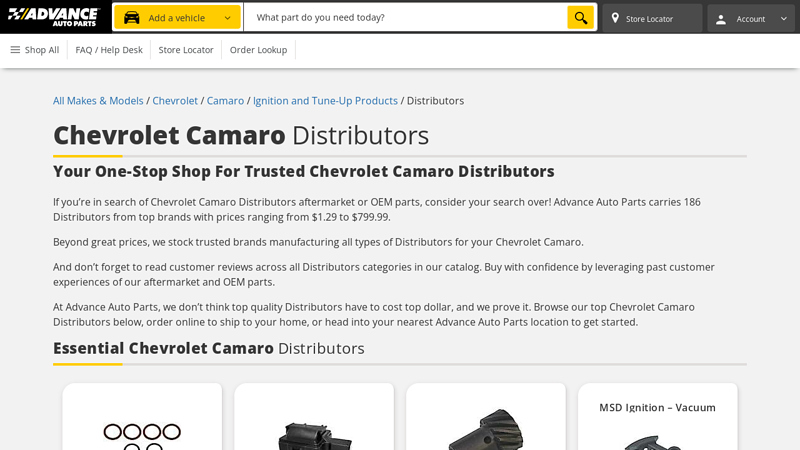Click the Account person icon

click(x=720, y=19)
